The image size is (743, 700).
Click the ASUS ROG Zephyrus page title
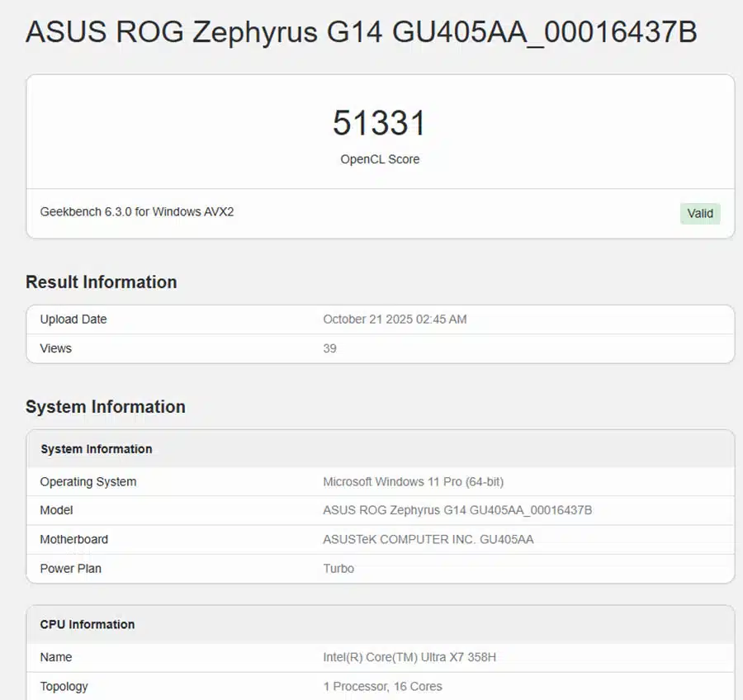pyautogui.click(x=361, y=32)
